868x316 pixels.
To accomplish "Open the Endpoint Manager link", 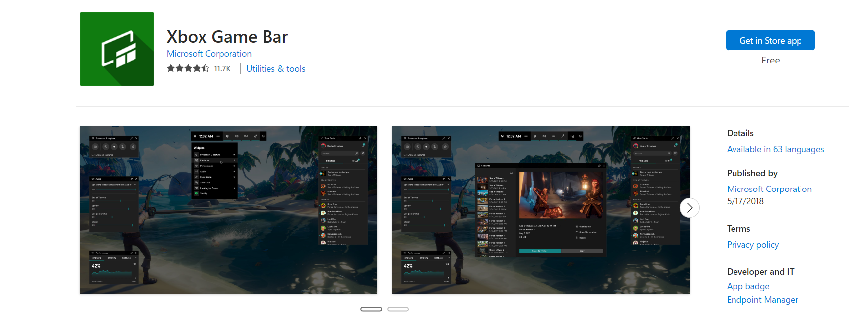I will point(762,300).
